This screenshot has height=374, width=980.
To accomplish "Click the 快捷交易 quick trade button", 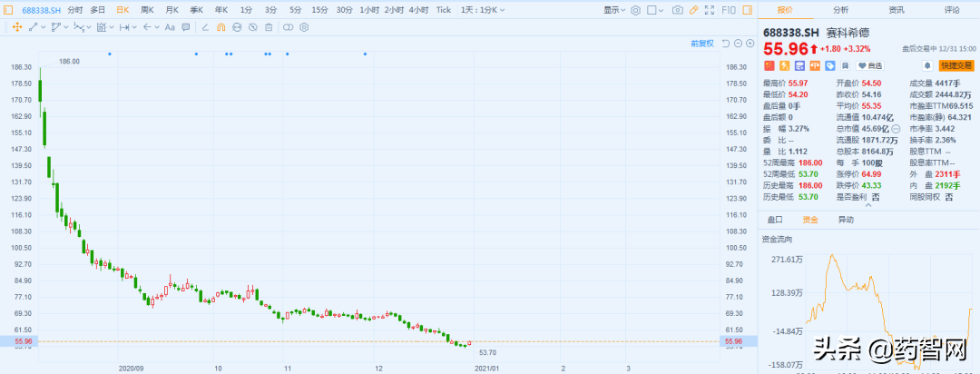I will click(x=956, y=65).
